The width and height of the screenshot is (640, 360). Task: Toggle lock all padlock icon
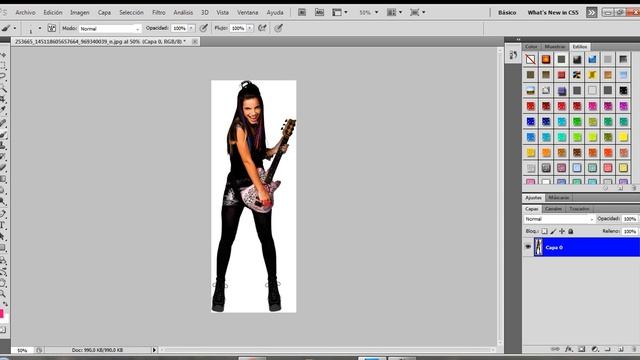click(x=571, y=231)
